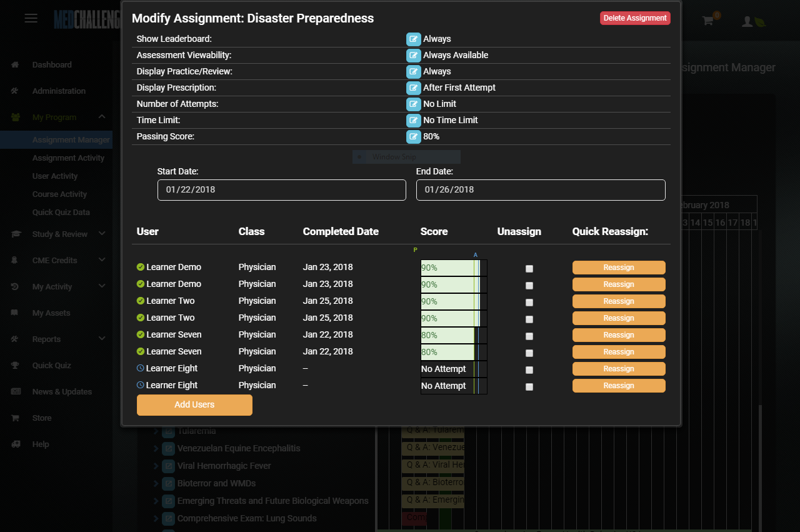Click the Start Date field
Image resolution: width=800 pixels, height=532 pixels.
tap(282, 190)
